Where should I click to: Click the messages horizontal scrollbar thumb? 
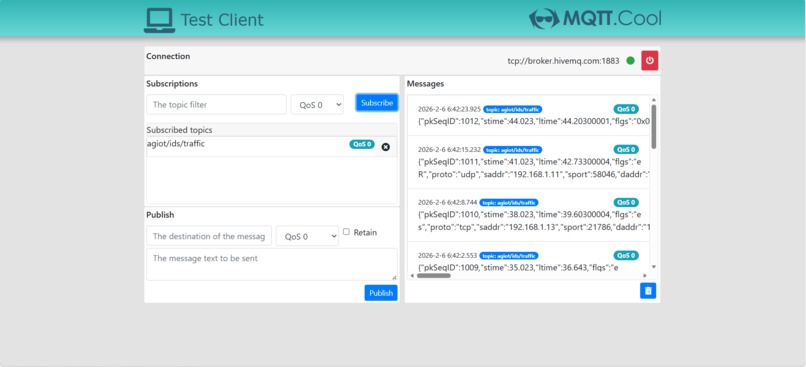coord(434,276)
